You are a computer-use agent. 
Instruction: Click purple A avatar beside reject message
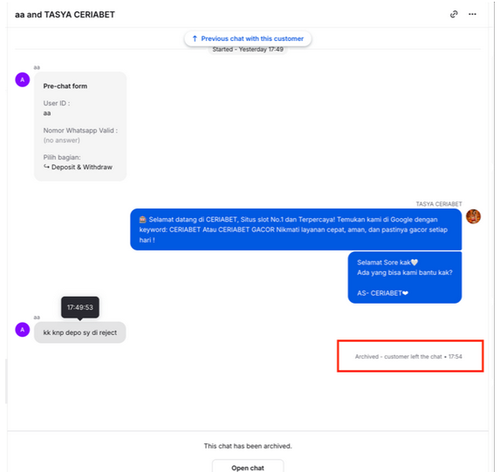22,330
